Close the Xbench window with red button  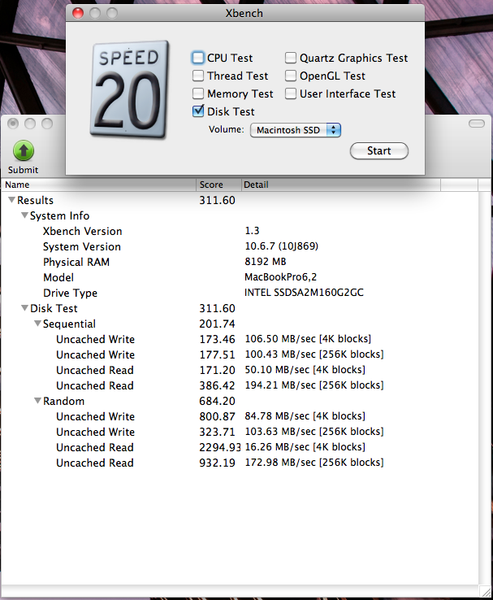[78, 13]
